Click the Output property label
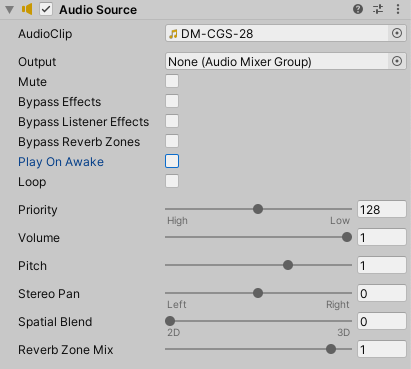The image size is (411, 369). tap(37, 62)
